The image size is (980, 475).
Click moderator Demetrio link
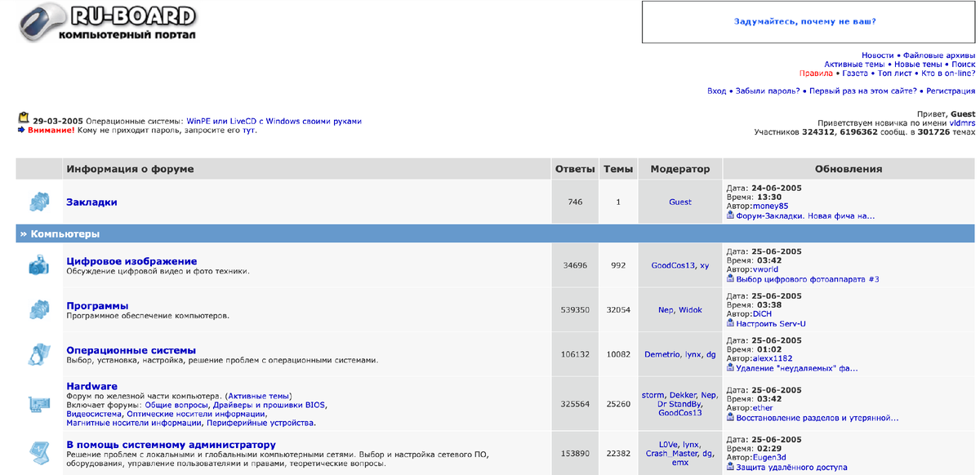(x=662, y=354)
